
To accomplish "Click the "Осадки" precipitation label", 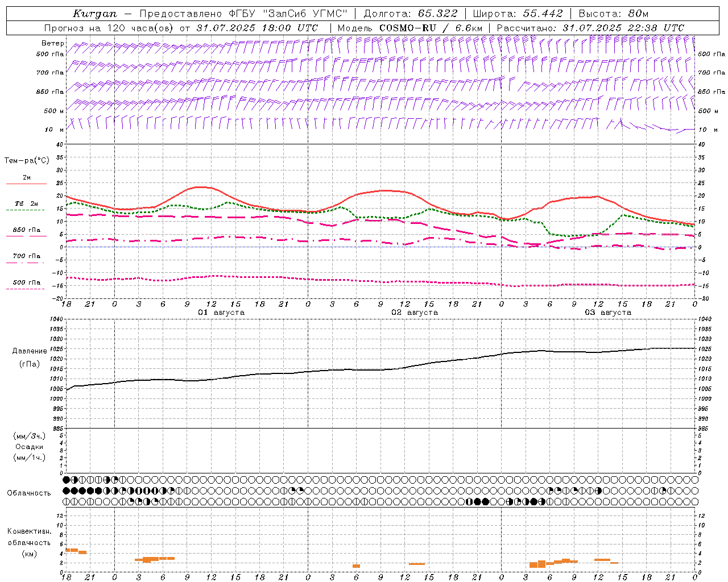I will [x=29, y=447].
